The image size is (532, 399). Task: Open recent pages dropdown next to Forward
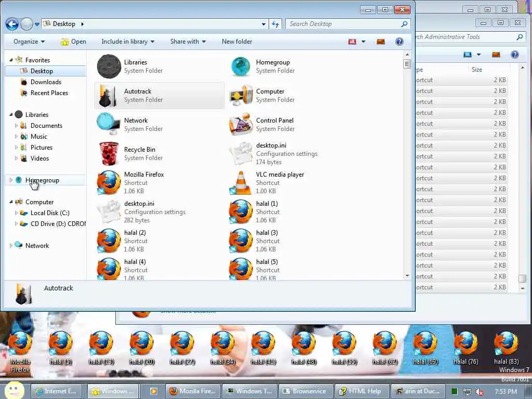37,24
